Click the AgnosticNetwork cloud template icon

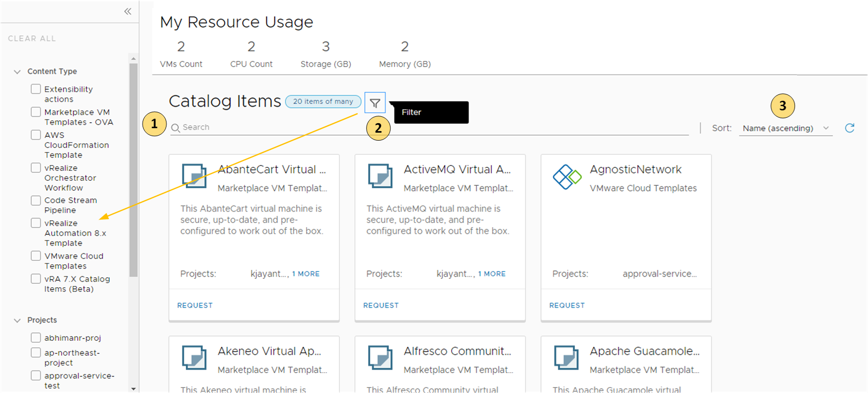coord(567,176)
